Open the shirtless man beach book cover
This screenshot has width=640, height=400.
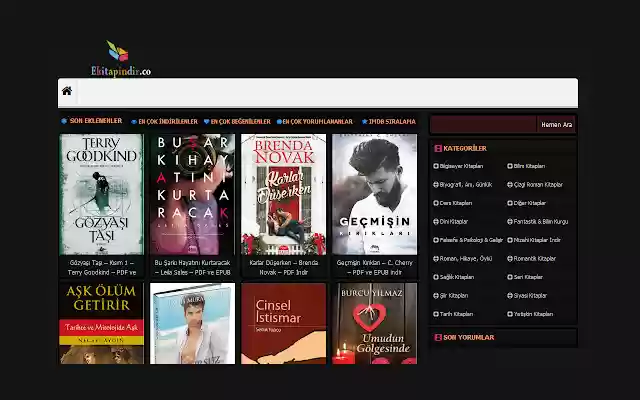point(193,323)
